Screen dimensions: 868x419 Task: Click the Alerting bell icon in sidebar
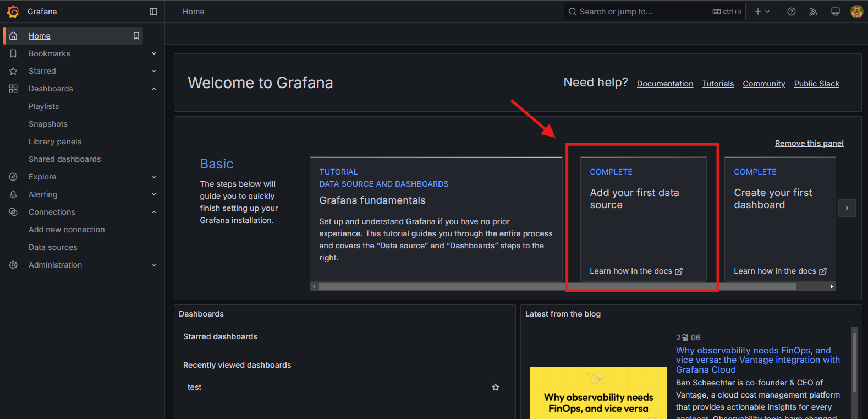[x=14, y=194]
